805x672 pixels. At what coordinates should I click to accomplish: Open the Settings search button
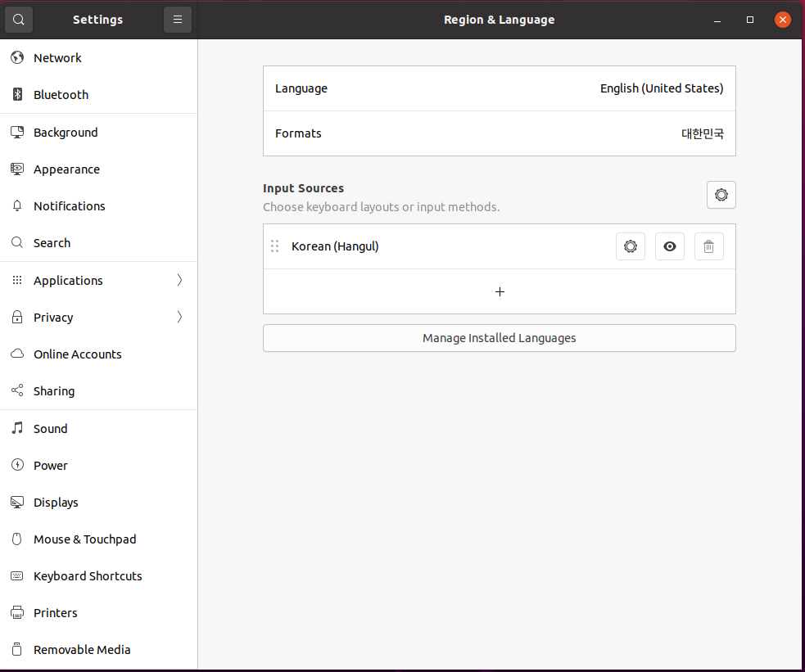tap(19, 20)
